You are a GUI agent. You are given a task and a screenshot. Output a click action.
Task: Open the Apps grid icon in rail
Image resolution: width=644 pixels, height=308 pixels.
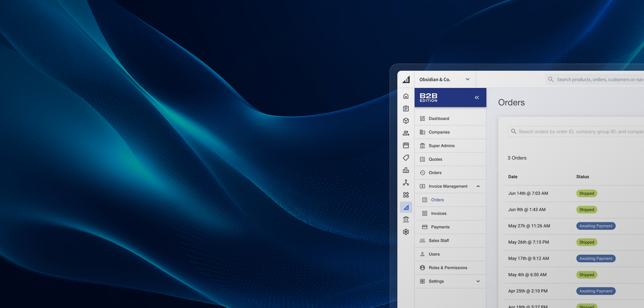[406, 195]
